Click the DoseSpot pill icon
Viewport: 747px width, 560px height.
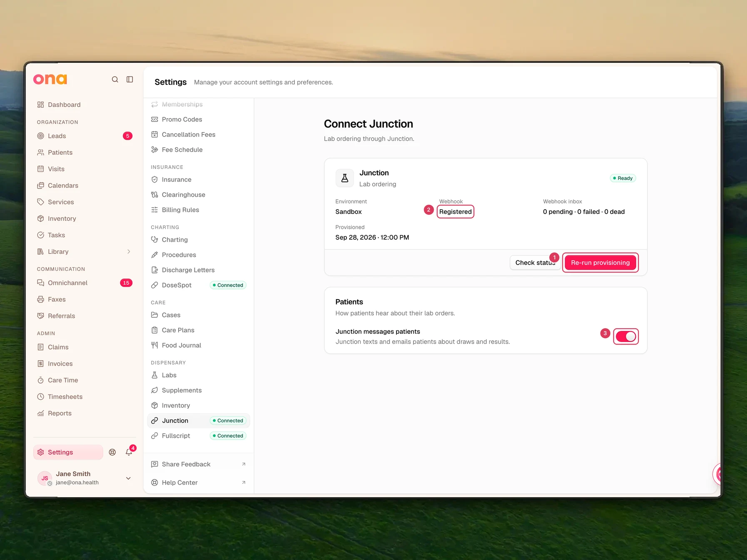[154, 285]
